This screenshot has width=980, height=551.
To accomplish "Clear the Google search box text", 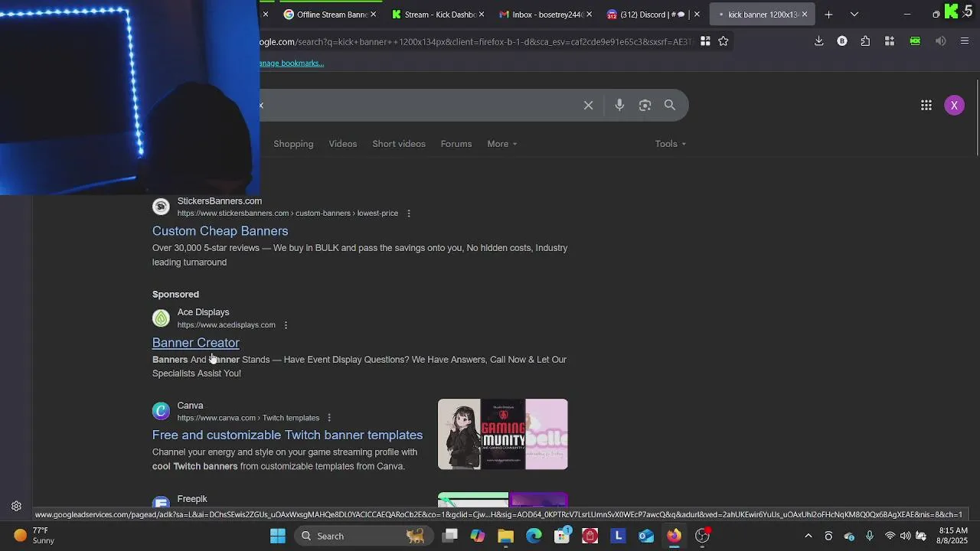I will click(x=588, y=106).
